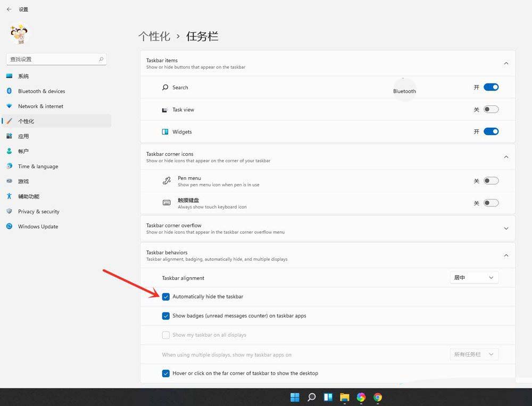Select the Search taskbar item icon
The height and width of the screenshot is (406, 532).
coord(167,87)
